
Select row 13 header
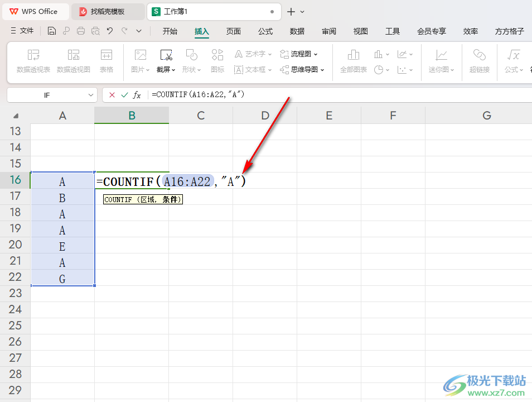coord(15,131)
